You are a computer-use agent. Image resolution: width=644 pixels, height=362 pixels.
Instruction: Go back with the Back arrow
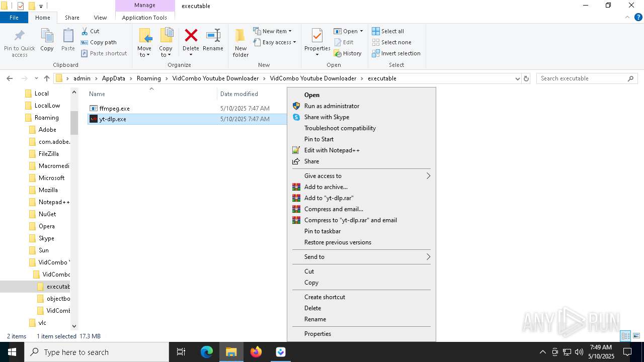(10, 78)
